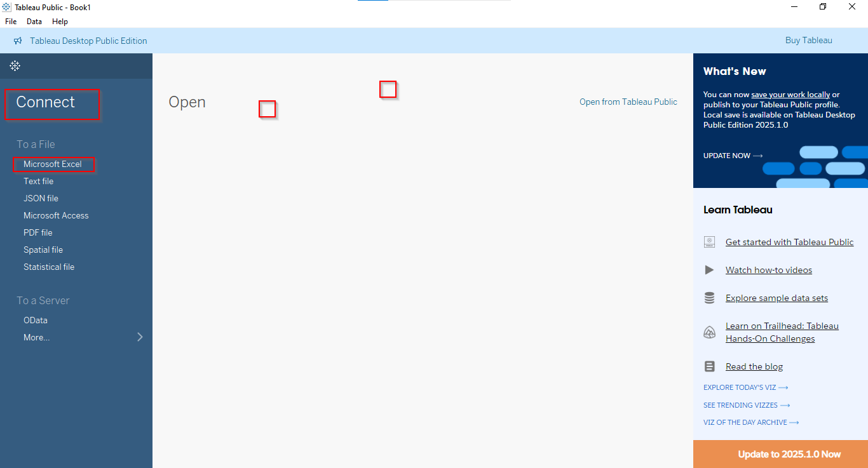
Task: Click the Trailhead mountain icon
Action: coord(710,332)
